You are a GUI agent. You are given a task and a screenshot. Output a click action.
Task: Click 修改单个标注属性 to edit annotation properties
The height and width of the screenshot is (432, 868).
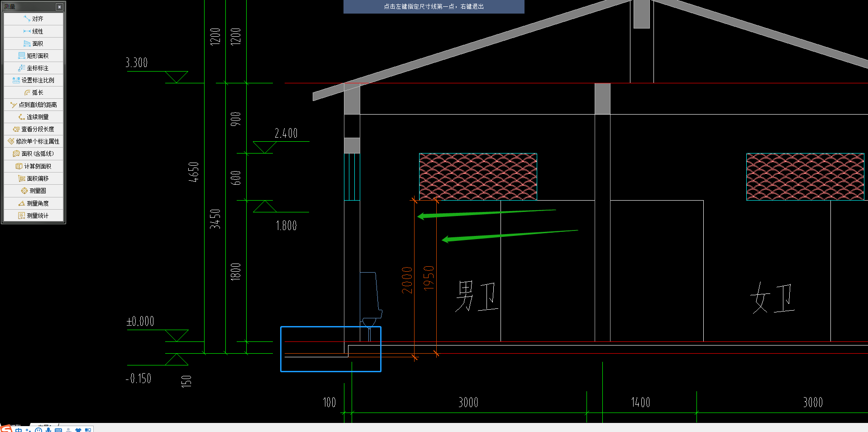(33, 141)
